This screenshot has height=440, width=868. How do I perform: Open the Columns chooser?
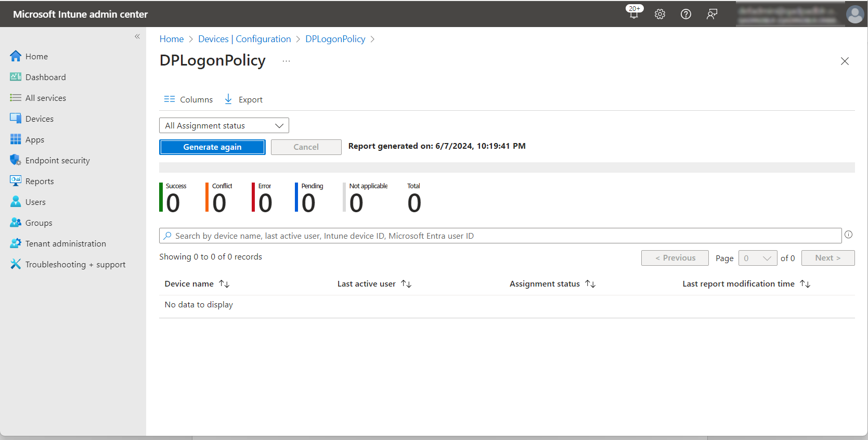tap(188, 99)
